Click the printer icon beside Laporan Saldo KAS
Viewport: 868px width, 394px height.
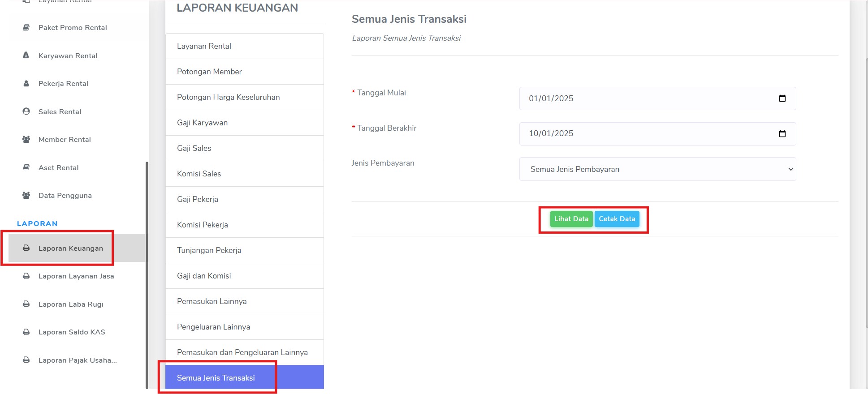[26, 332]
